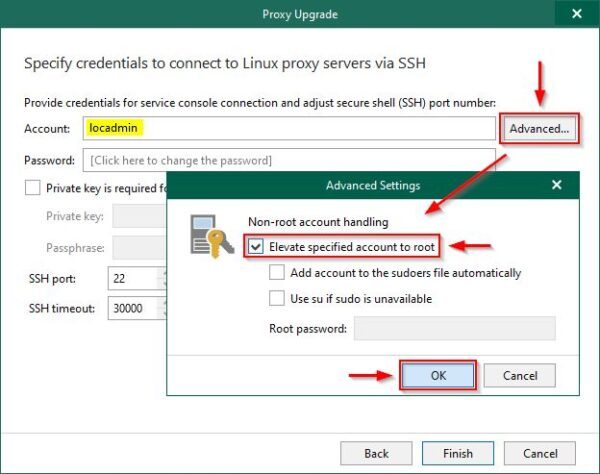This screenshot has height=474, width=600.
Task: Close the Proxy Upgrade window via X
Action: [x=577, y=14]
